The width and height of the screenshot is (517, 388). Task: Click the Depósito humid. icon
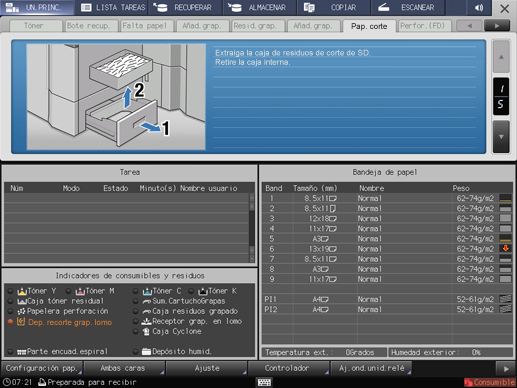pyautogui.click(x=146, y=351)
